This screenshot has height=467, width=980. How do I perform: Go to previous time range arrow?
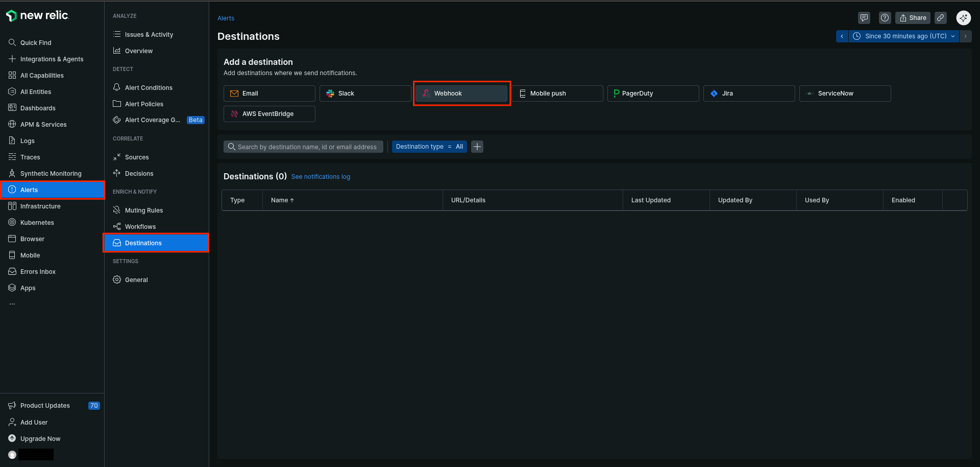(x=842, y=36)
